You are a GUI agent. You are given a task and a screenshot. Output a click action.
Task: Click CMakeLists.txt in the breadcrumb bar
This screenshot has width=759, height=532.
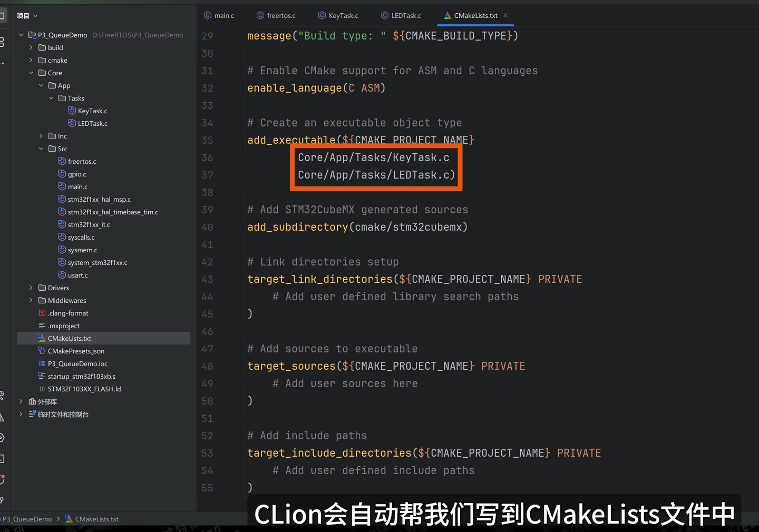[x=97, y=519]
